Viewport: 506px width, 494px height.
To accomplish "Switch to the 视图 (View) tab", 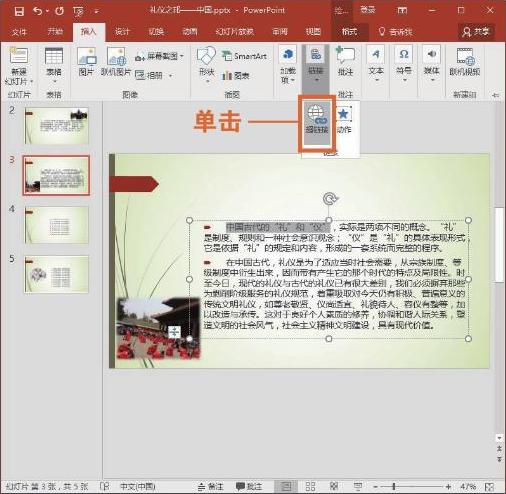I will (313, 32).
